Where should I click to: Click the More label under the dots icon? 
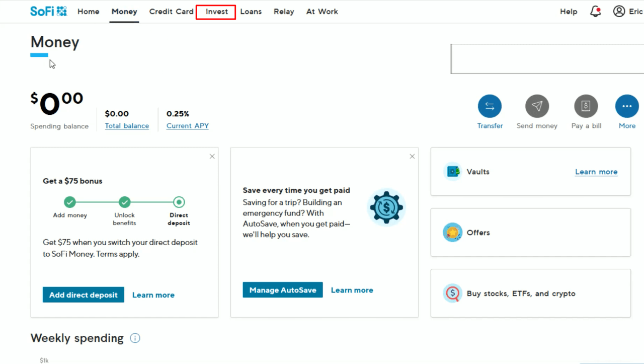point(627,126)
